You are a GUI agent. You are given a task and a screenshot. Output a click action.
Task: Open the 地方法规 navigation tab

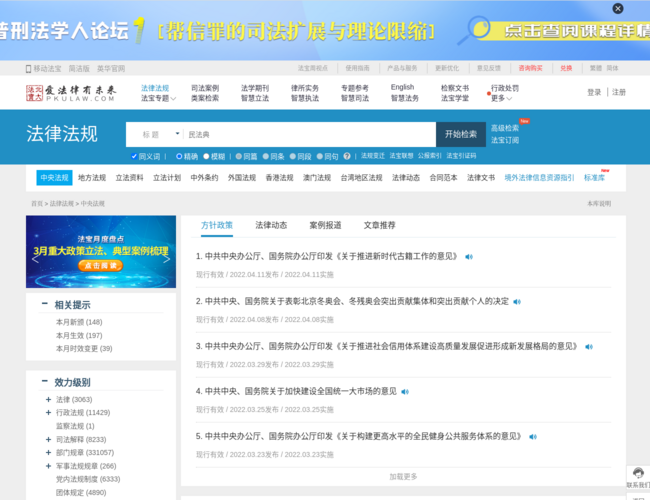click(92, 177)
